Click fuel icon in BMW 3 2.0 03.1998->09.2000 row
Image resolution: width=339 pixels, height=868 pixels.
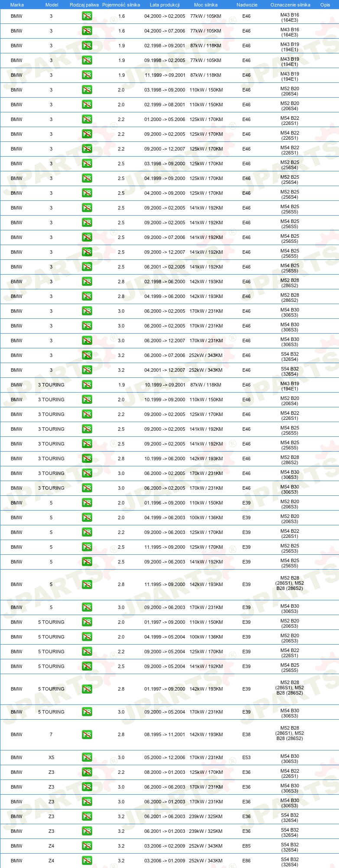pos(87,90)
